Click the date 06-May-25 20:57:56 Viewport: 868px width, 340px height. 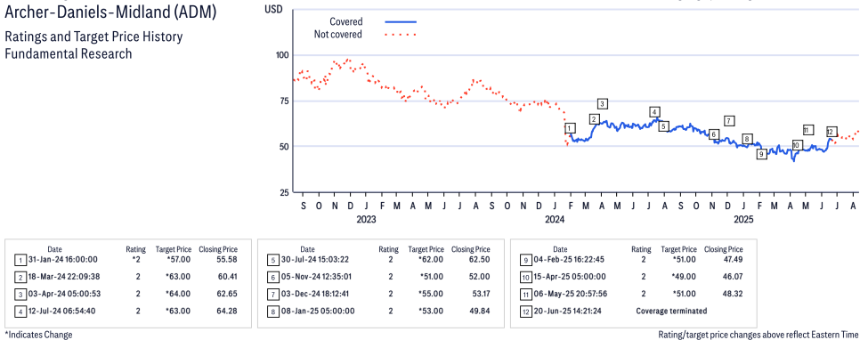tap(569, 294)
